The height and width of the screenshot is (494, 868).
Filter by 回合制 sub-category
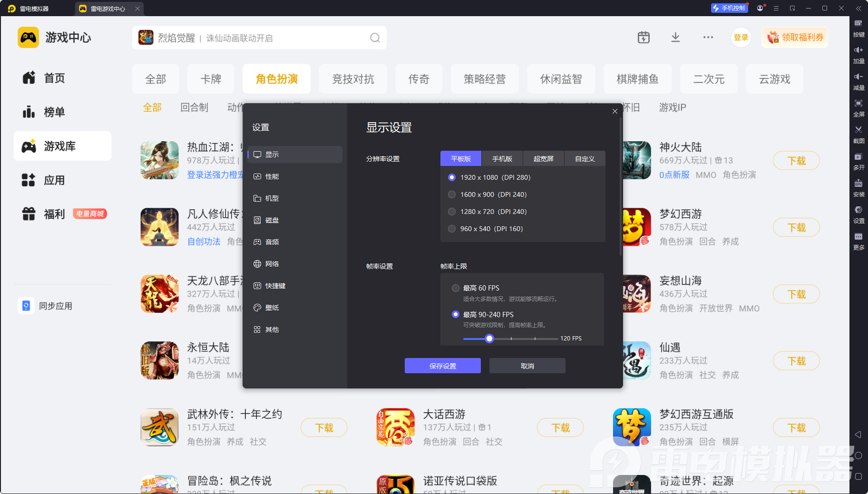point(195,107)
